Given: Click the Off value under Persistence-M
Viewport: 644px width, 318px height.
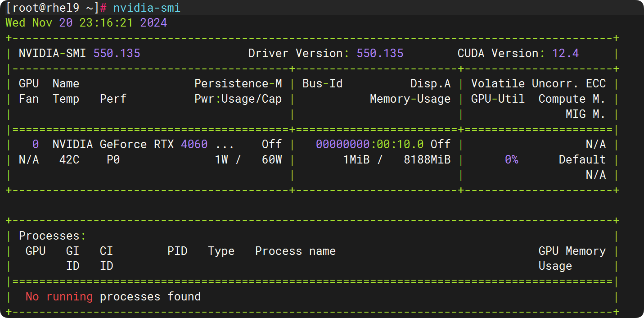Looking at the screenshot, I should tap(272, 144).
